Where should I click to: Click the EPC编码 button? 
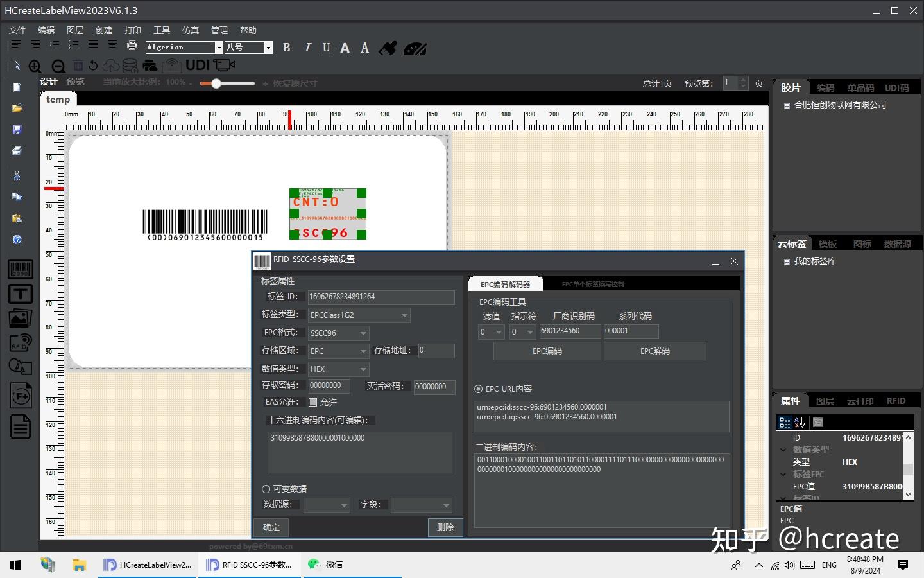546,351
